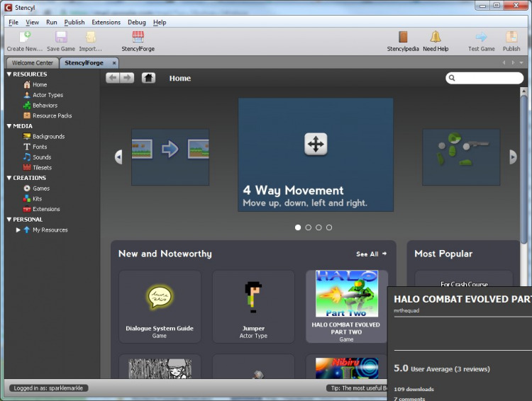
Task: Click the Home house button in navigation bar
Action: [x=149, y=78]
